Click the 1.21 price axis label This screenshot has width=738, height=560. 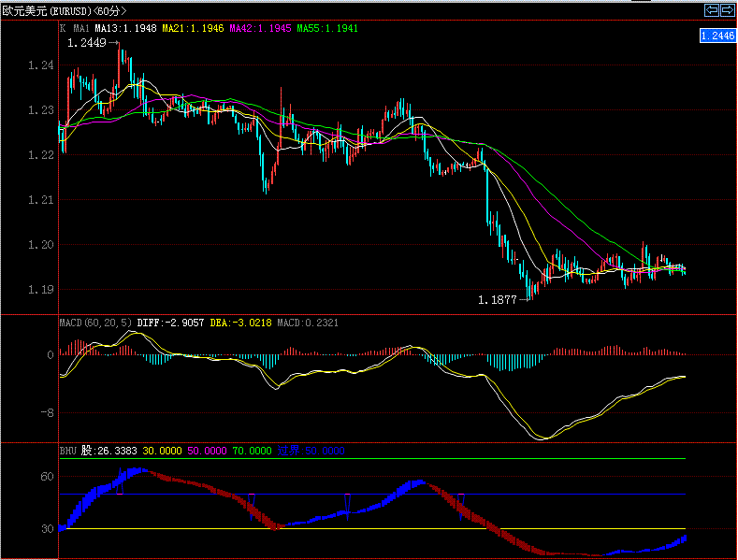pyautogui.click(x=41, y=200)
